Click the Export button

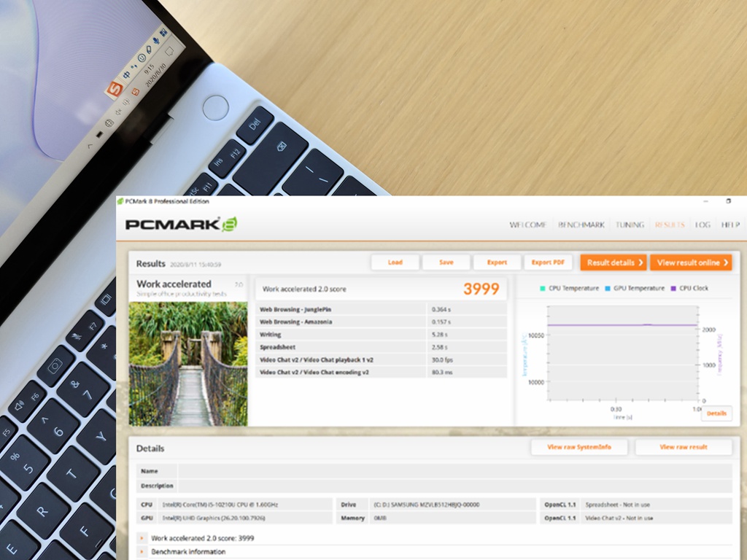(x=497, y=262)
